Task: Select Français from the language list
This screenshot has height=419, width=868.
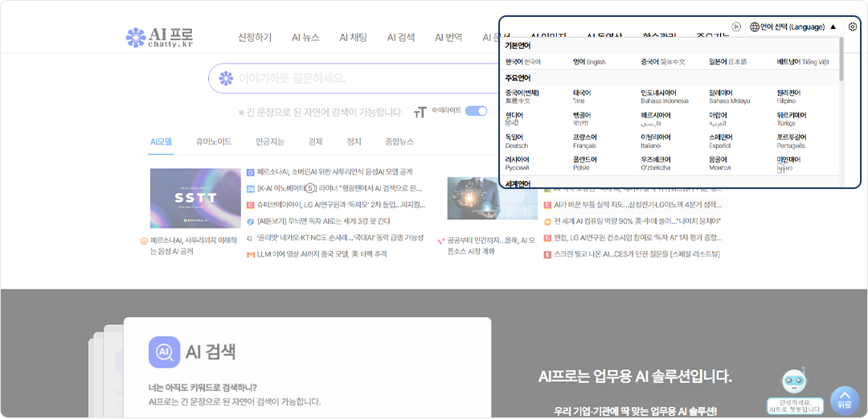Action: coord(584,142)
